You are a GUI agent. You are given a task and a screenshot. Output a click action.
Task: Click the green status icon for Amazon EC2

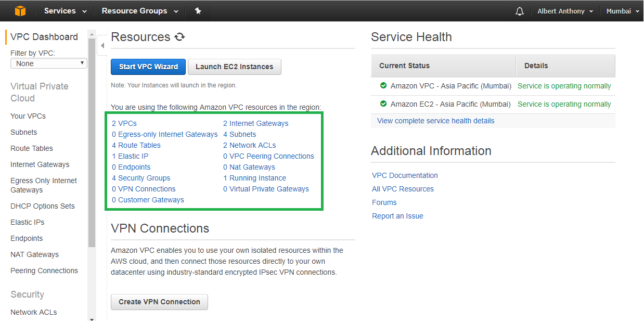pos(383,104)
